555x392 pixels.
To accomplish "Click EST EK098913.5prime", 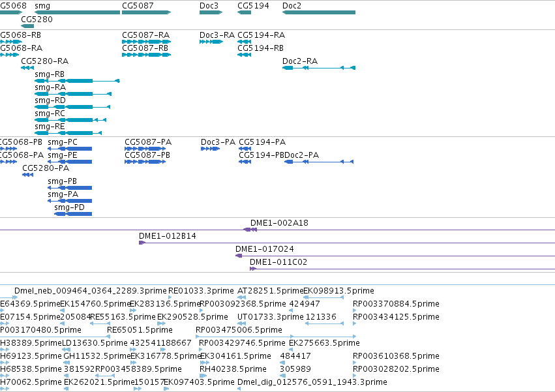I will (x=323, y=297).
